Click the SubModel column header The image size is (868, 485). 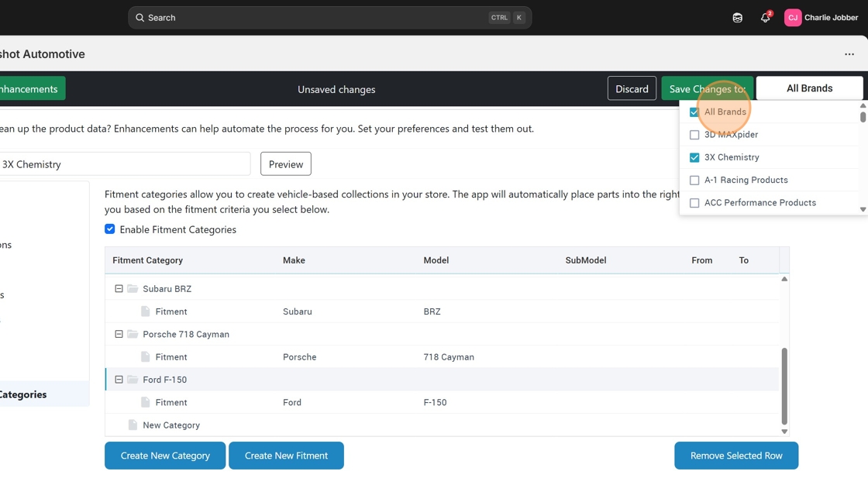click(x=586, y=260)
